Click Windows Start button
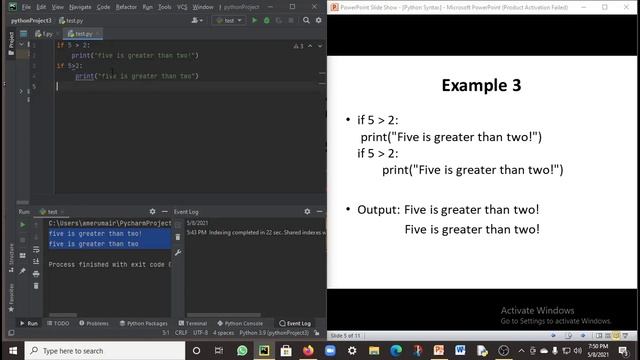 click(x=13, y=351)
